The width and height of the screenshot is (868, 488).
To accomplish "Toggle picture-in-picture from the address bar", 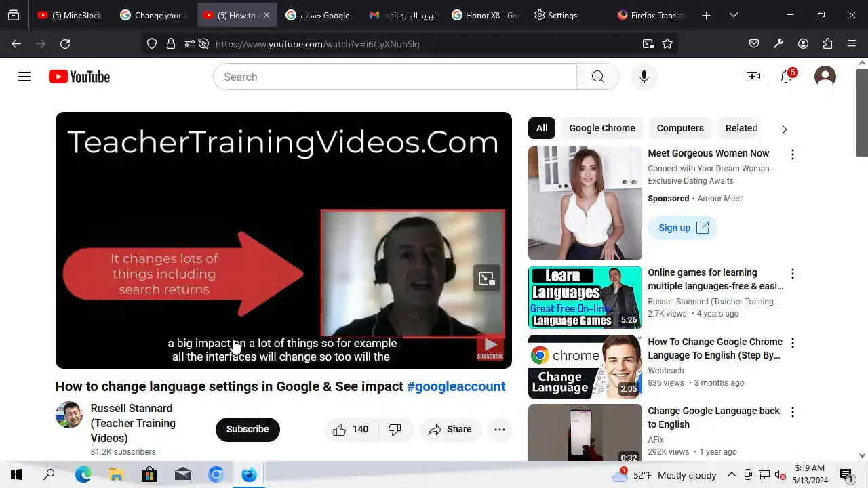I will pos(648,44).
